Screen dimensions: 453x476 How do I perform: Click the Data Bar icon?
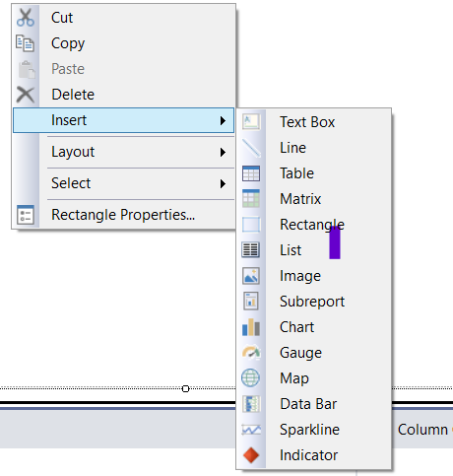pos(251,404)
